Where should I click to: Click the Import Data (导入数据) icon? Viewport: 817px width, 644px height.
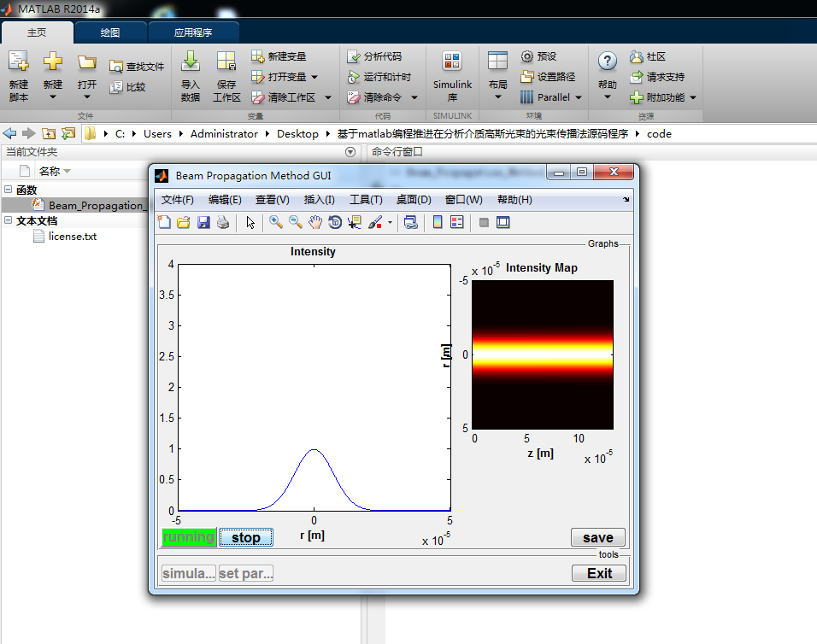[x=191, y=61]
